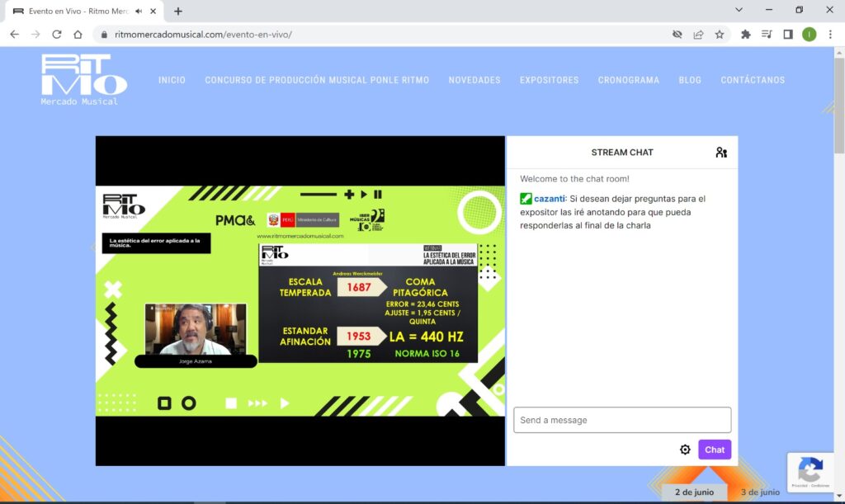
Task: Open the INICIO menu item
Action: [172, 80]
